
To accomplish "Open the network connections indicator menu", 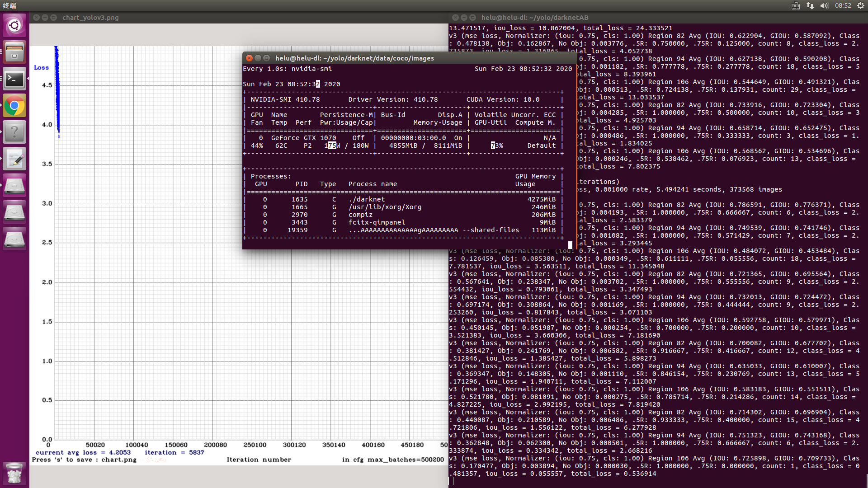I will 810,5.
